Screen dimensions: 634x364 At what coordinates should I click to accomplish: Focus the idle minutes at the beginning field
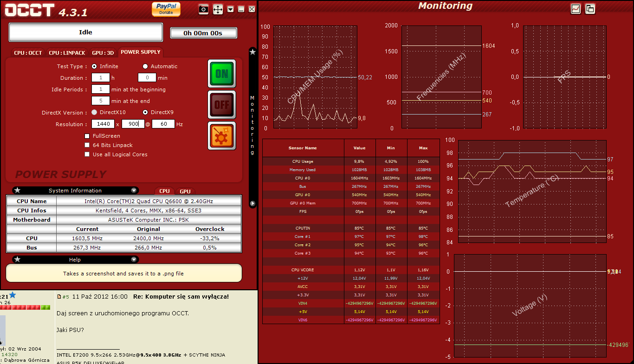click(101, 89)
